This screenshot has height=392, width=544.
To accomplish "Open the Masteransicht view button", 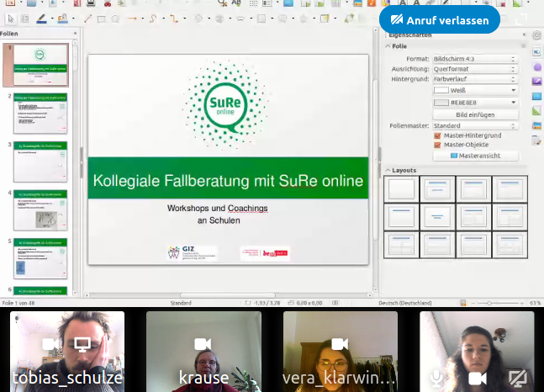I will coord(475,156).
